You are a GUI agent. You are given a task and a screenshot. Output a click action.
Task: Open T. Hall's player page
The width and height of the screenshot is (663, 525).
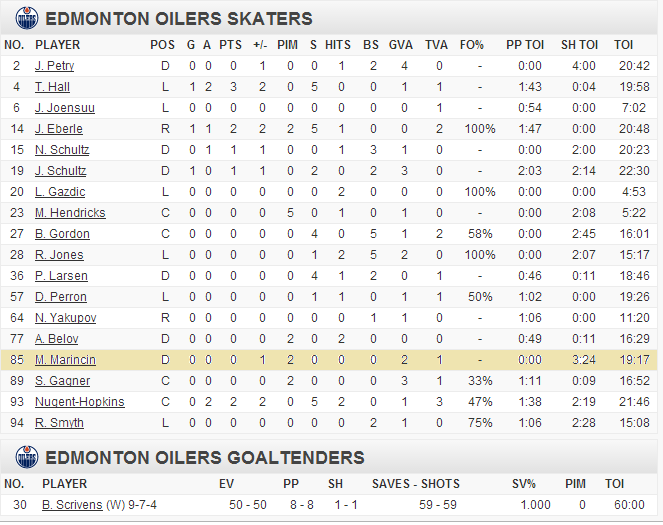tap(52, 87)
